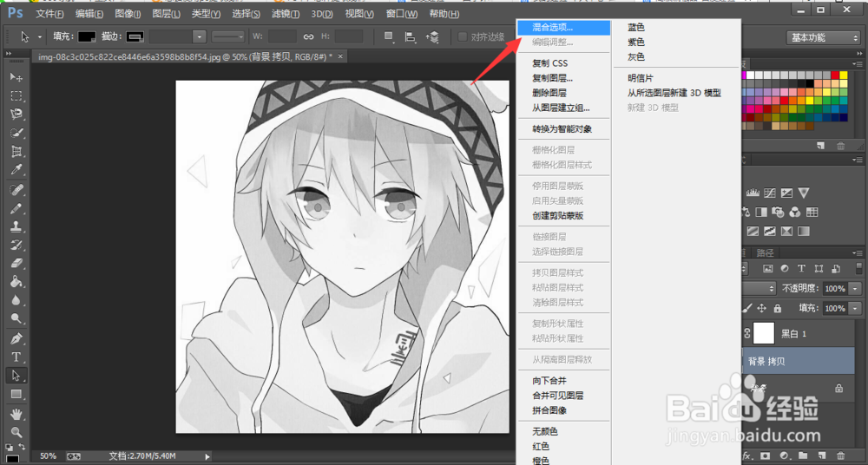The height and width of the screenshot is (465, 868).
Task: Select the Rectangular Marquee tool
Action: click(16, 95)
